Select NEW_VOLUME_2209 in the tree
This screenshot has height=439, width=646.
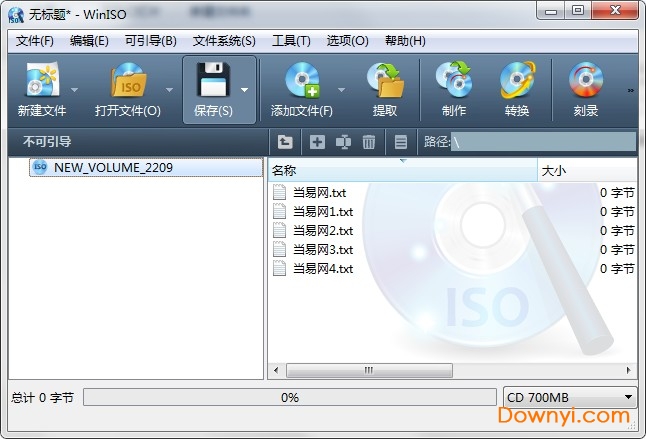click(x=112, y=168)
